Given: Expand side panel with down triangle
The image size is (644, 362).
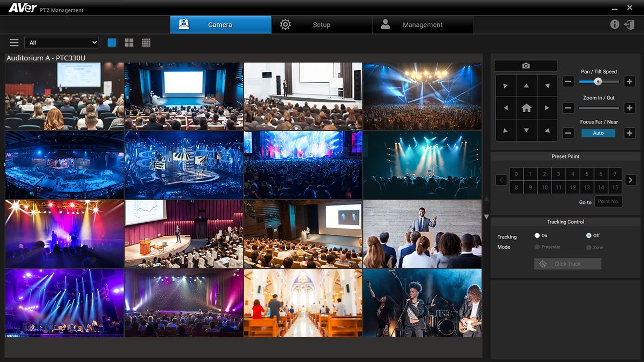Looking at the screenshot, I should [487, 217].
